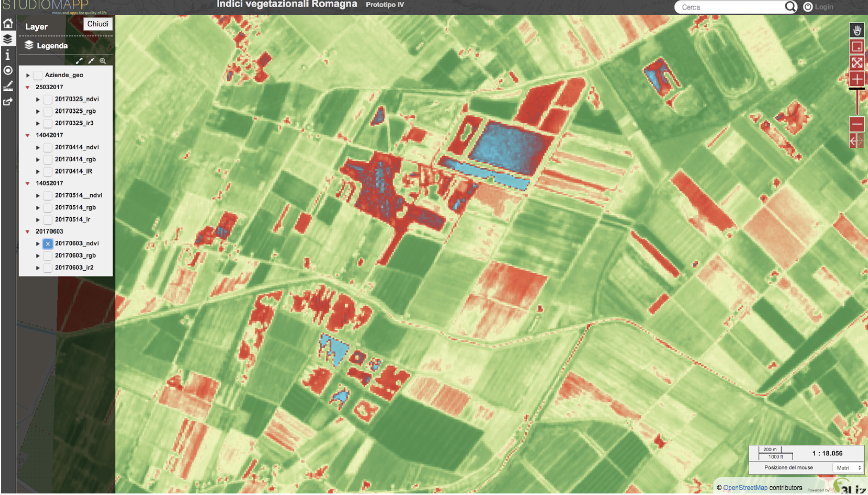This screenshot has height=495, width=868.
Task: Enable the 20170603_ir2 layer checkbox
Action: point(48,268)
